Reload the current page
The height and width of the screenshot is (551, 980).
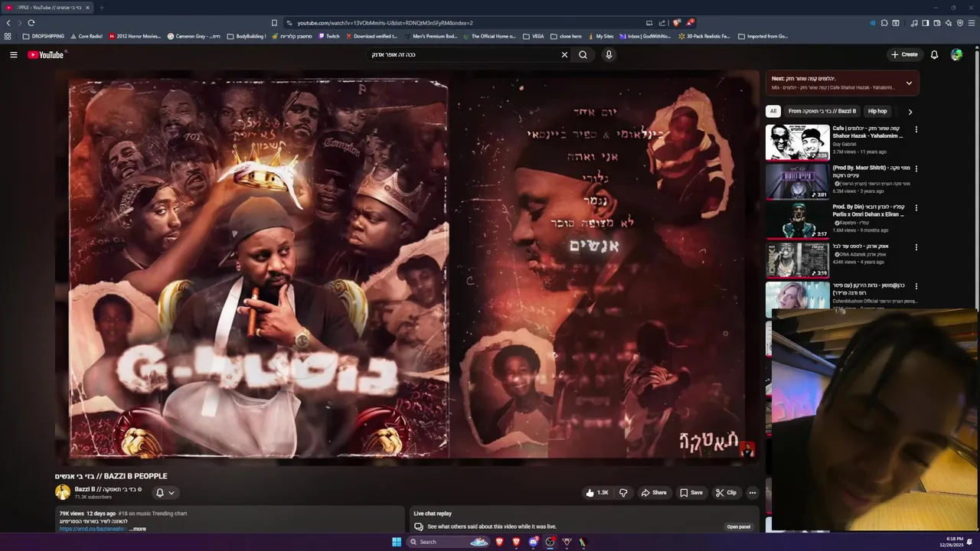tap(31, 23)
